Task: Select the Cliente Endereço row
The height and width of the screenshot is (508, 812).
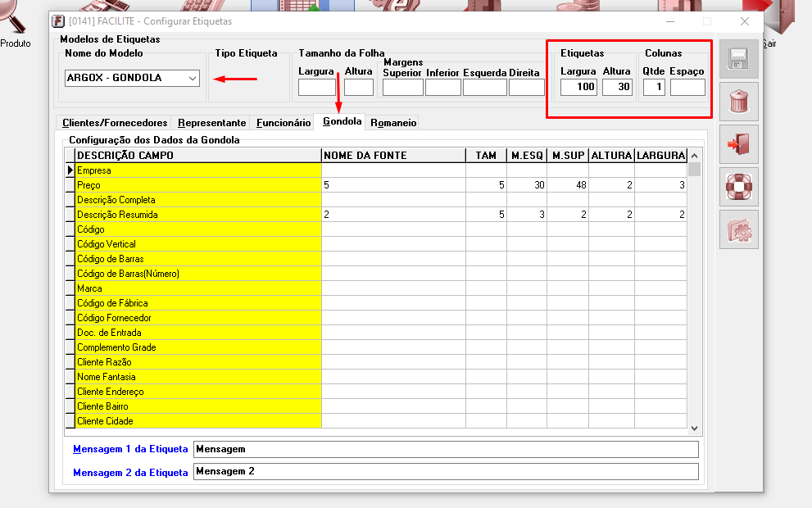Action: click(376, 392)
